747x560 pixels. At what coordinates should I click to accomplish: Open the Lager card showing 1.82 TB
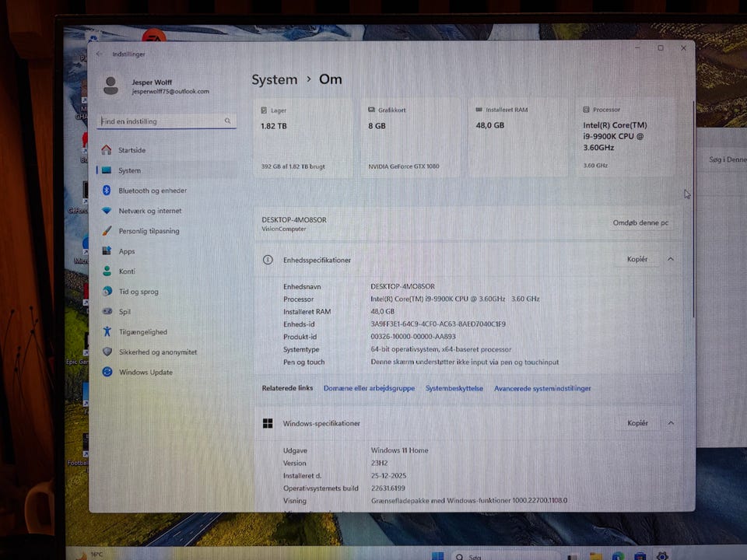click(x=303, y=138)
